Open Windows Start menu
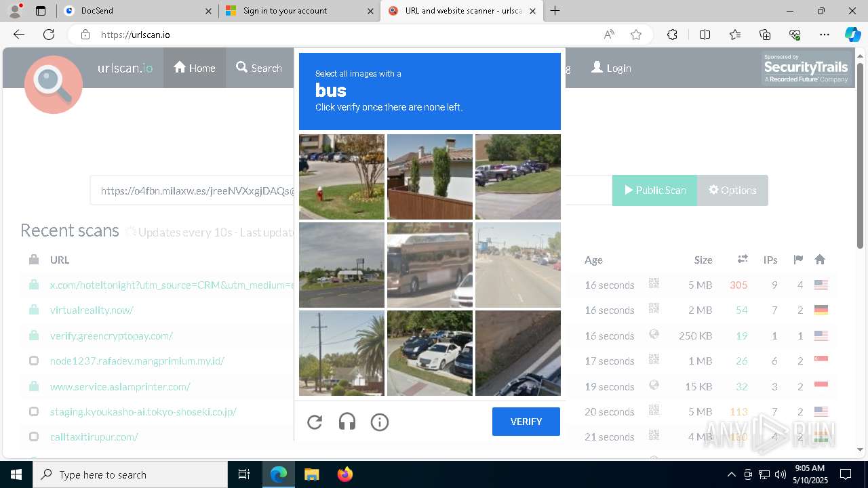 click(x=16, y=474)
